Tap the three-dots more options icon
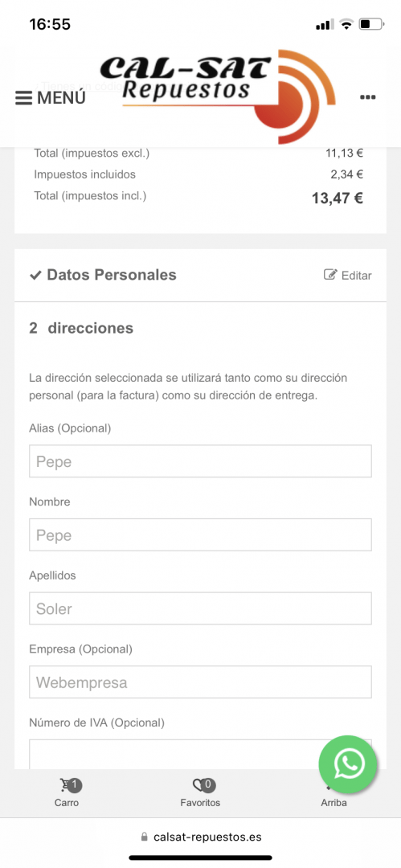The image size is (401, 868). 368,97
